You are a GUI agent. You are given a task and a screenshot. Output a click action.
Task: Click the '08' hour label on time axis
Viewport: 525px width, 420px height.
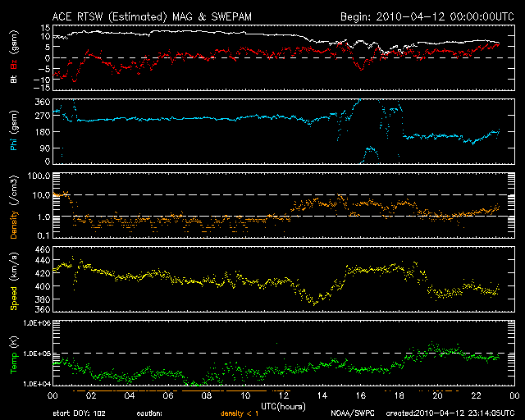tap(207, 396)
